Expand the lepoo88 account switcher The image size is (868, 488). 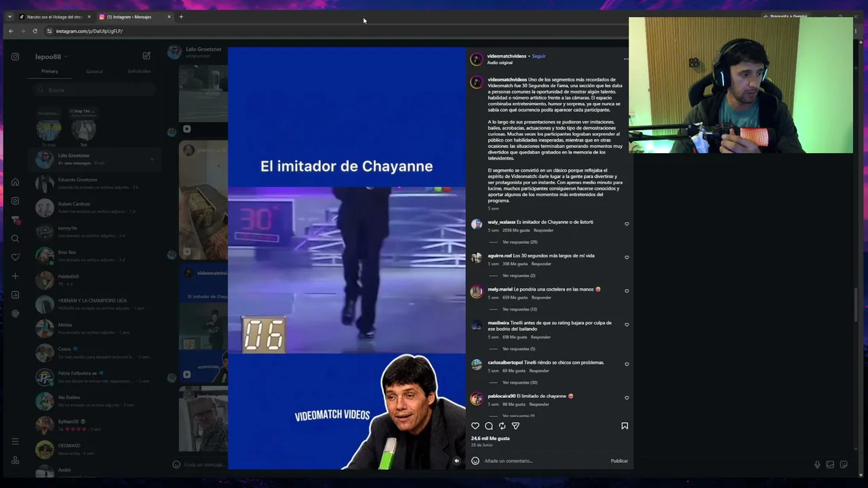(x=52, y=57)
